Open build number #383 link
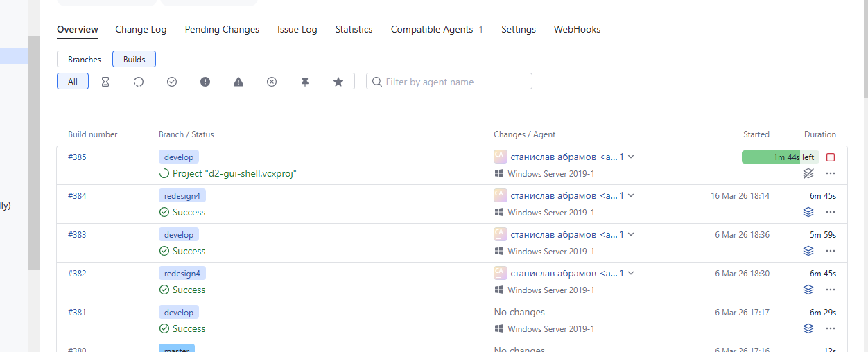868x352 pixels. point(77,234)
